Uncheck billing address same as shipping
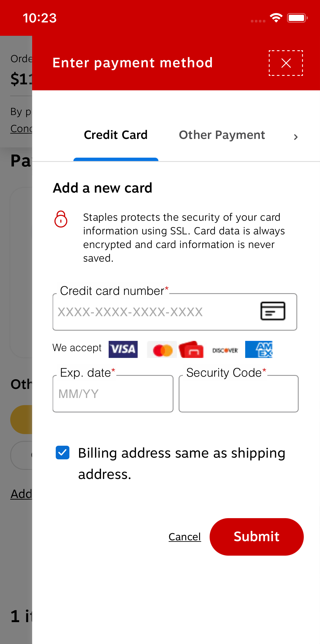Viewport: 320px width, 644px height. [63, 453]
